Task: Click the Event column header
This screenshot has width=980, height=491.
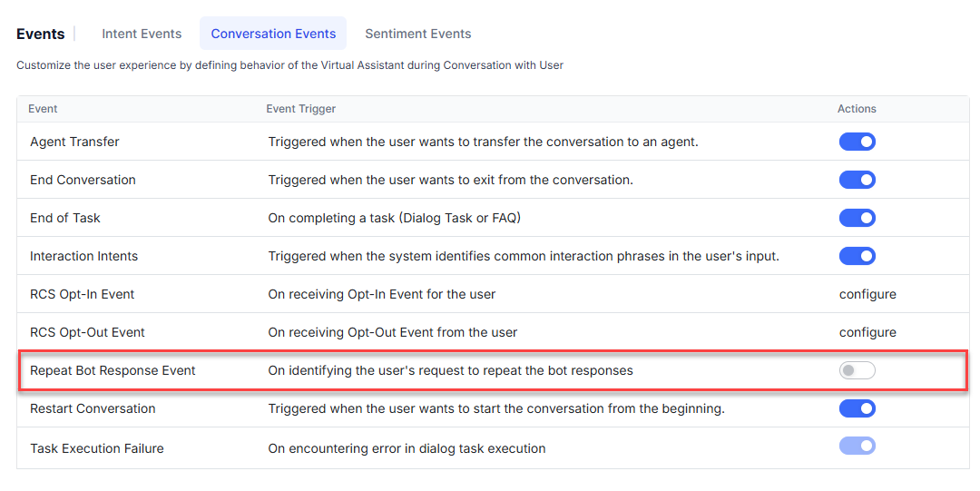Action: pos(43,109)
